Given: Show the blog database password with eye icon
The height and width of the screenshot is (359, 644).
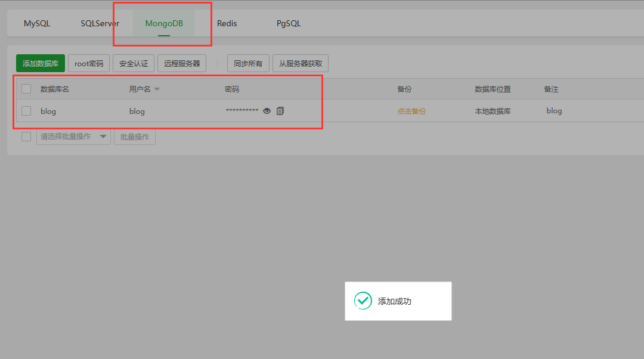Looking at the screenshot, I should coord(267,111).
